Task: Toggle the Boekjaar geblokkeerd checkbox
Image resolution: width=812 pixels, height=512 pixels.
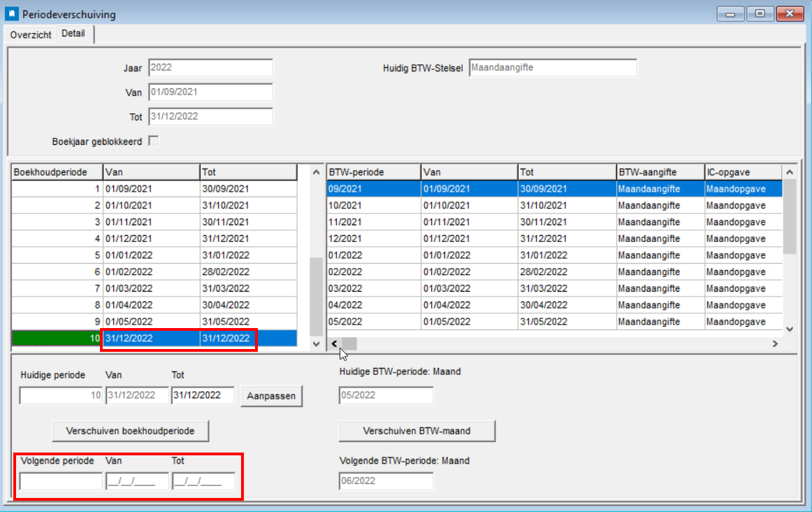Action: pos(154,141)
